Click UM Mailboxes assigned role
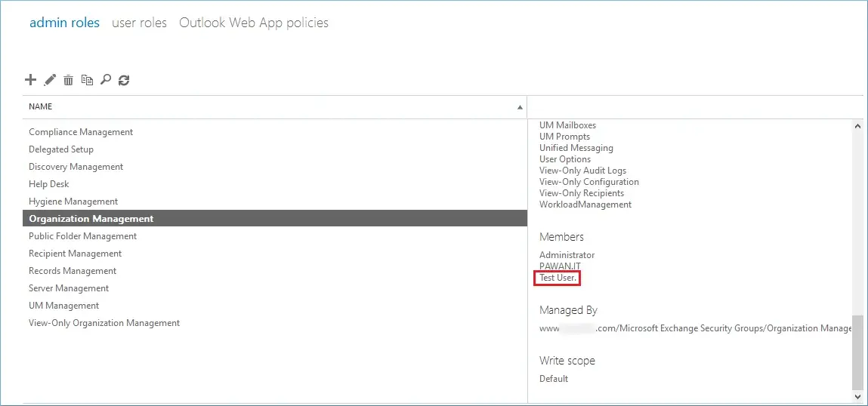This screenshot has width=868, height=406. (x=567, y=125)
